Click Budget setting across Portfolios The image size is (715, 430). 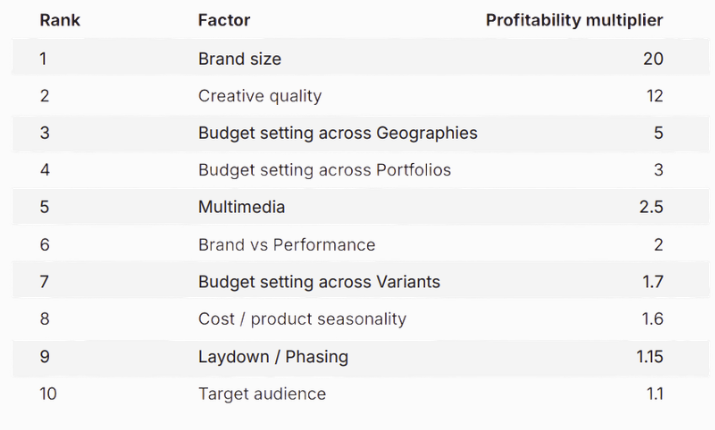325,170
